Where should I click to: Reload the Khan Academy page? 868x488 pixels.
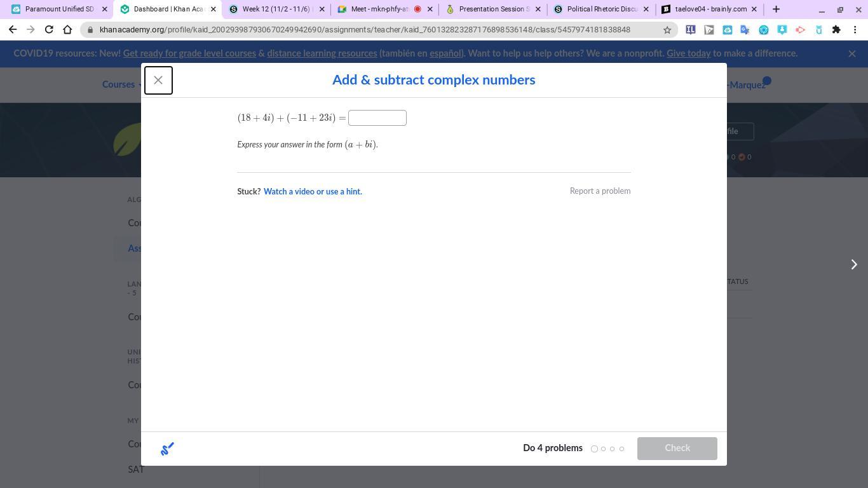tap(49, 29)
